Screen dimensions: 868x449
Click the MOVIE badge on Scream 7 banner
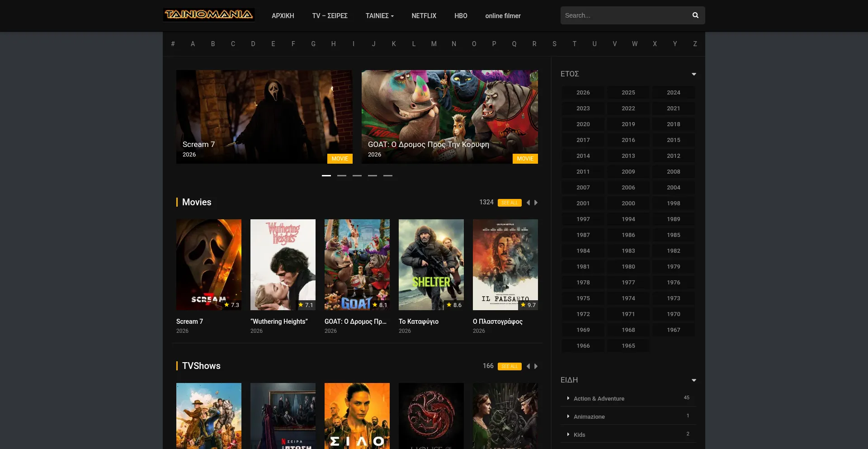click(x=340, y=159)
